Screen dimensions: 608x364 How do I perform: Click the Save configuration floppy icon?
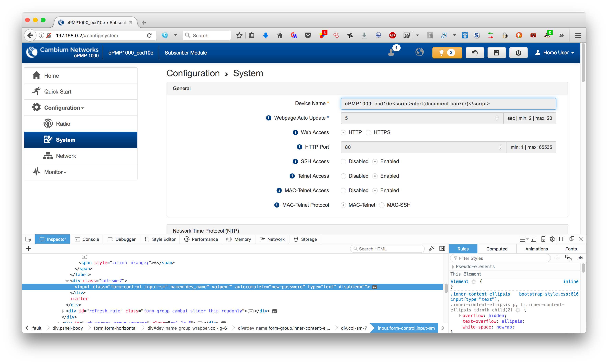tap(496, 53)
